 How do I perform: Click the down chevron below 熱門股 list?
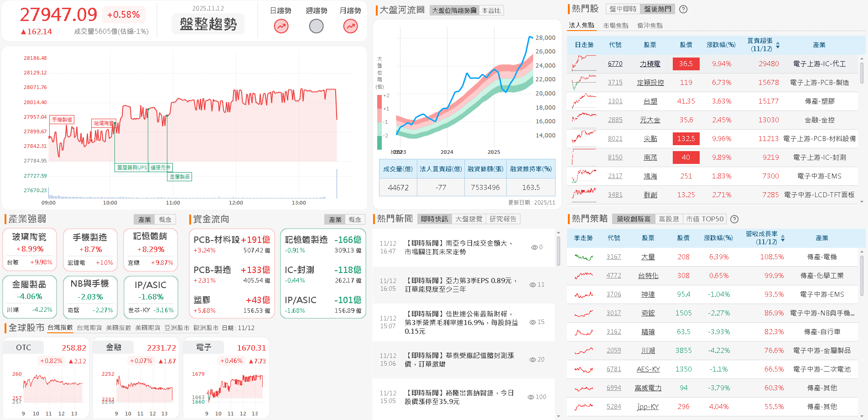click(x=862, y=202)
